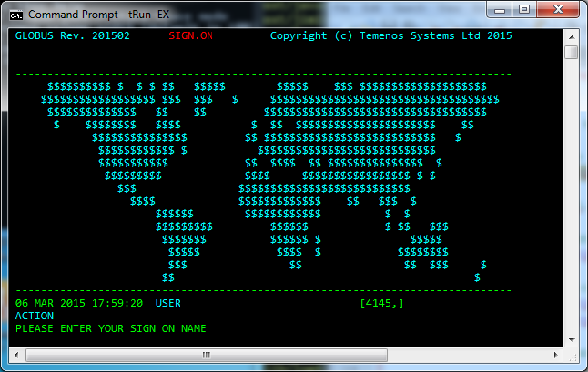The height and width of the screenshot is (372, 588).
Task: Click the ACTION label in the console
Action: [35, 316]
